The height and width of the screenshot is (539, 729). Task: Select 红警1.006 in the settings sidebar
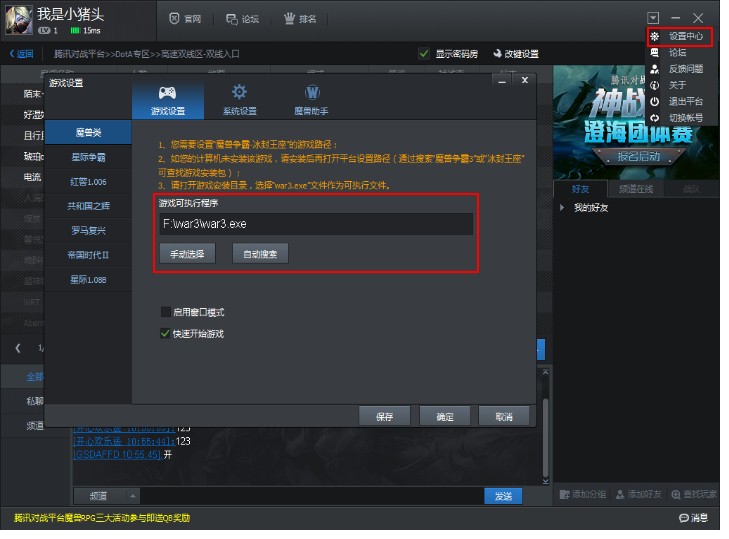tap(88, 182)
